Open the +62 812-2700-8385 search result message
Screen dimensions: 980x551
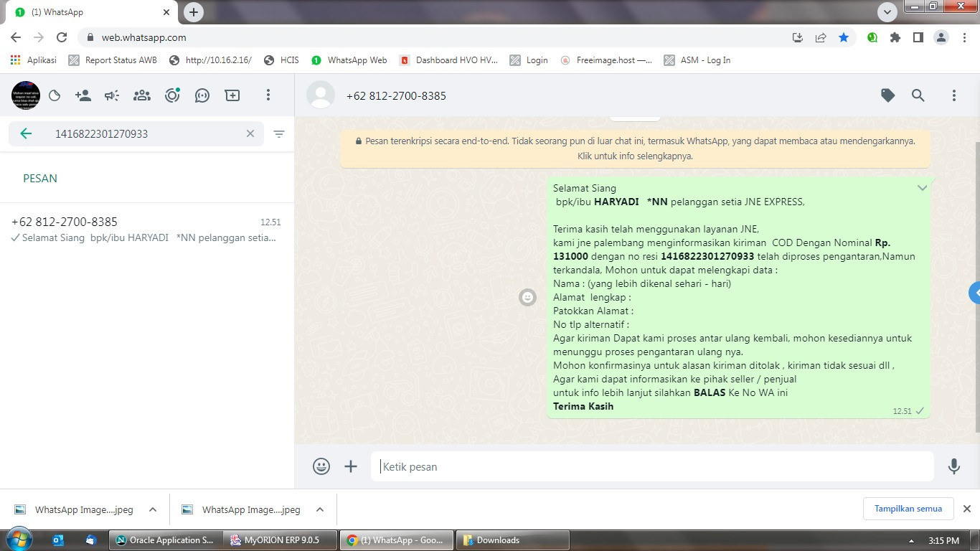(x=146, y=230)
